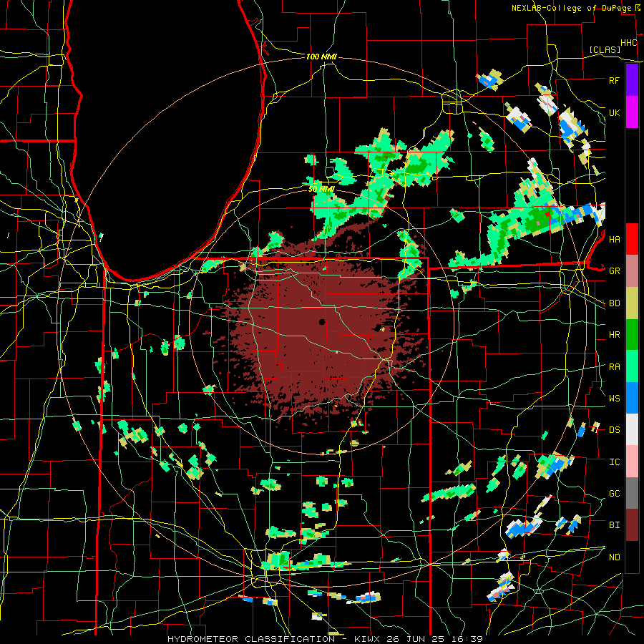Click the HR legend label
Screen dimensions: 644x644
pos(614,335)
